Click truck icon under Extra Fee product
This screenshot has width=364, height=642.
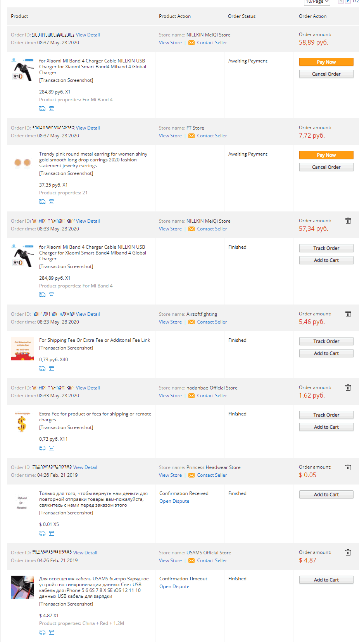point(42,448)
